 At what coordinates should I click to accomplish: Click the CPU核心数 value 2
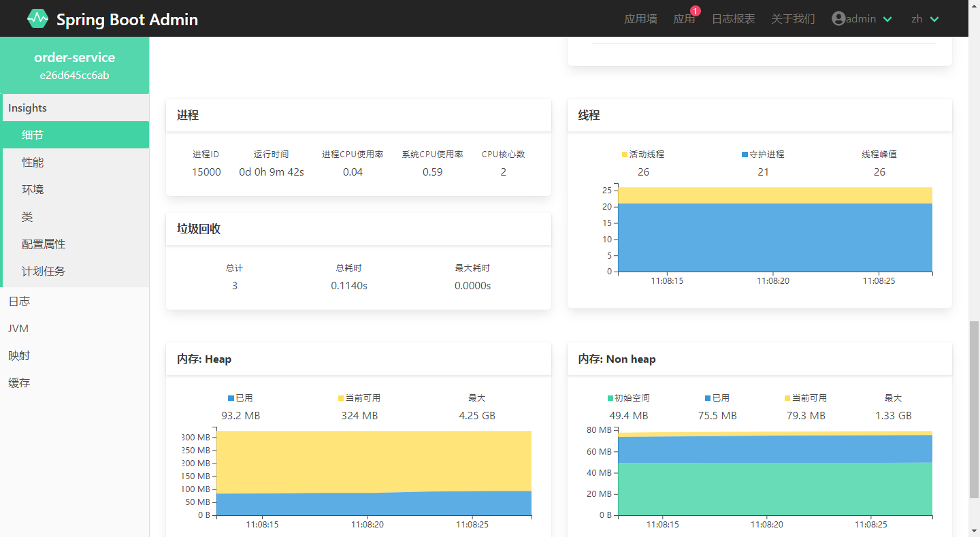click(x=504, y=172)
